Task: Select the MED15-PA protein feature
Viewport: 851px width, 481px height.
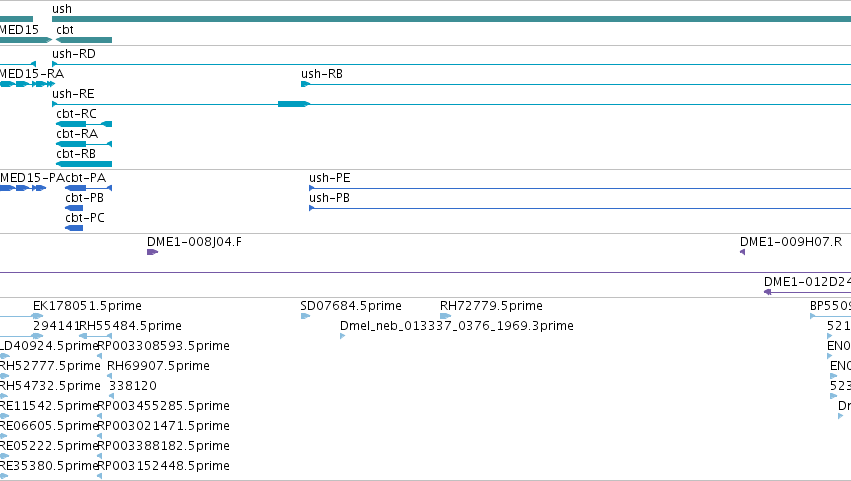Action: coord(23,188)
